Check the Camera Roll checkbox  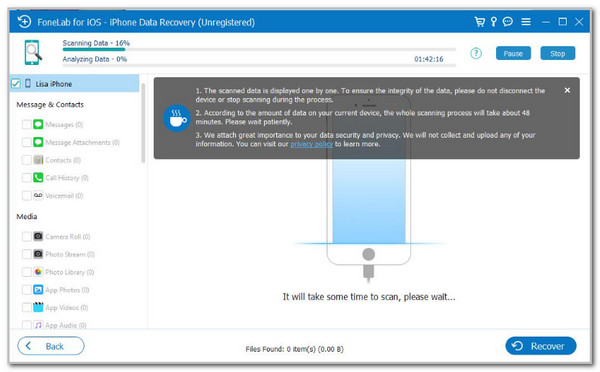point(26,237)
